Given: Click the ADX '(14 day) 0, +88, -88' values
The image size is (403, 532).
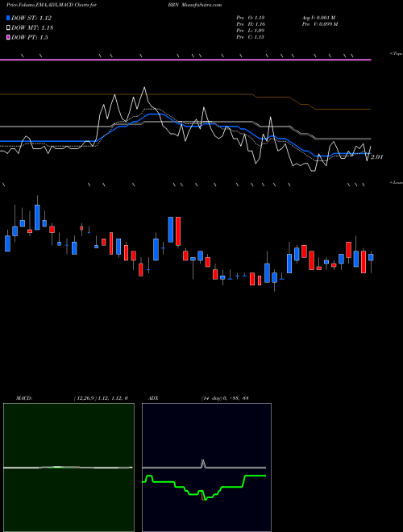Looking at the screenshot, I should pyautogui.click(x=225, y=398).
